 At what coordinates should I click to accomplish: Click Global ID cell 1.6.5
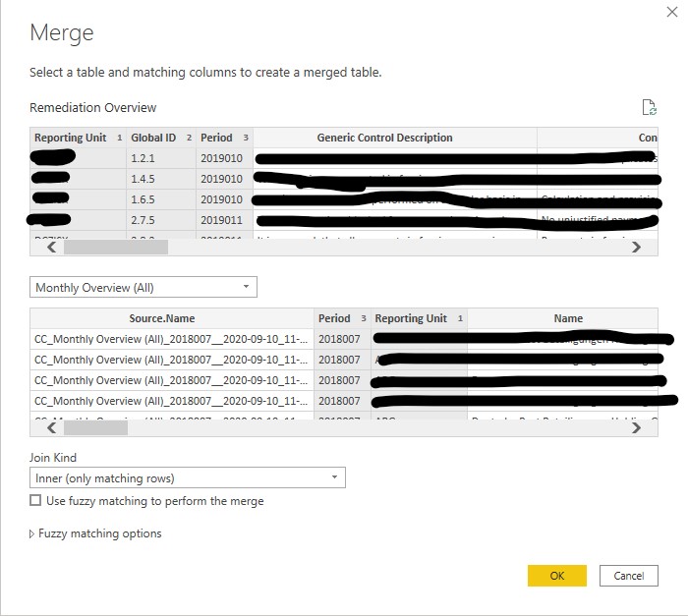[x=161, y=199]
